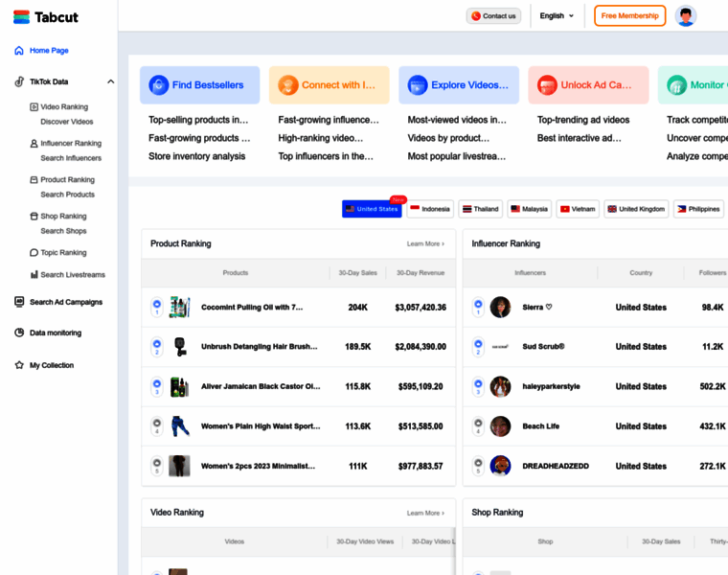
Task: Select the United States country tab
Action: point(372,209)
